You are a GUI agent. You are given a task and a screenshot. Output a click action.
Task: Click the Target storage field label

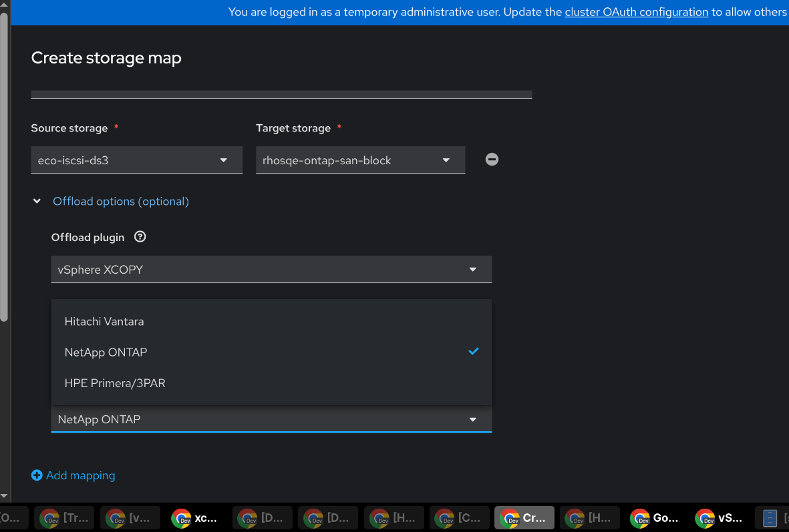click(293, 128)
